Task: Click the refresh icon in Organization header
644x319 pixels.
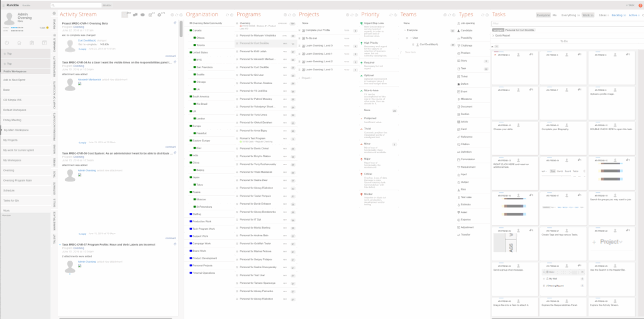Action: pos(227,15)
